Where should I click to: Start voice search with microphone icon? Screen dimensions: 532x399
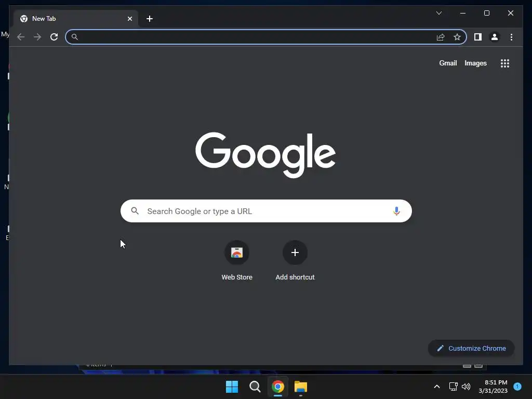point(396,211)
